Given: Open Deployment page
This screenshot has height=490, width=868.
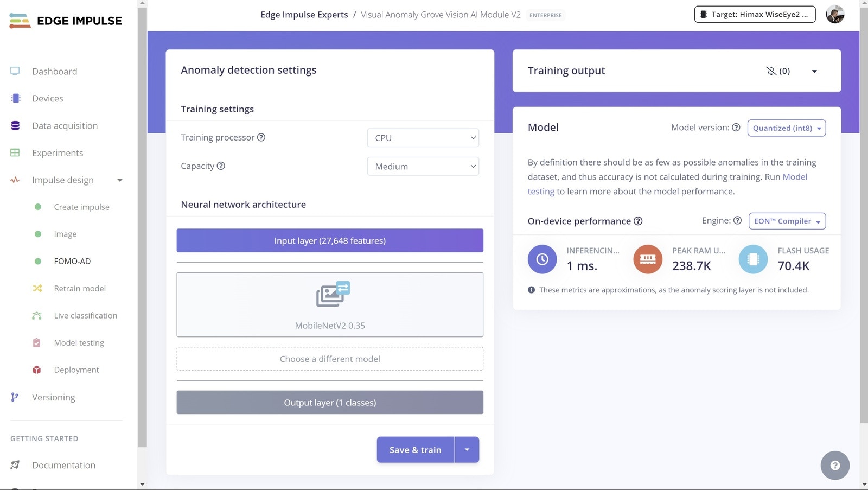Looking at the screenshot, I should (x=76, y=370).
